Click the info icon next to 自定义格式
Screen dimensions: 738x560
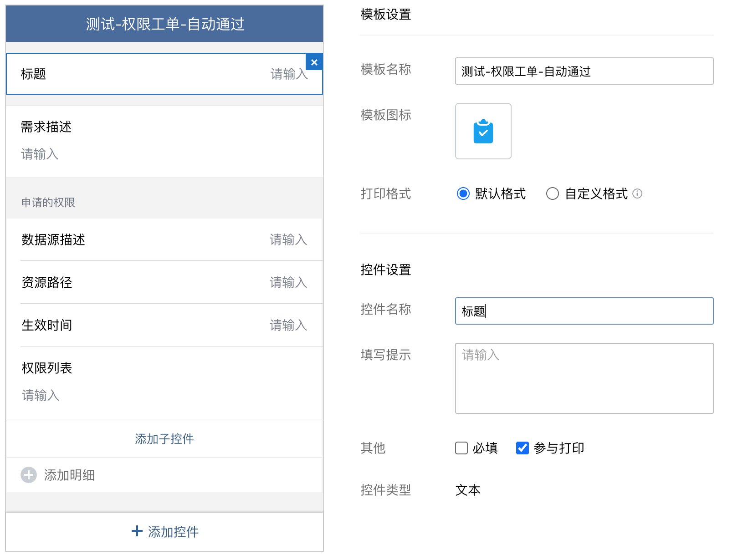point(638,193)
